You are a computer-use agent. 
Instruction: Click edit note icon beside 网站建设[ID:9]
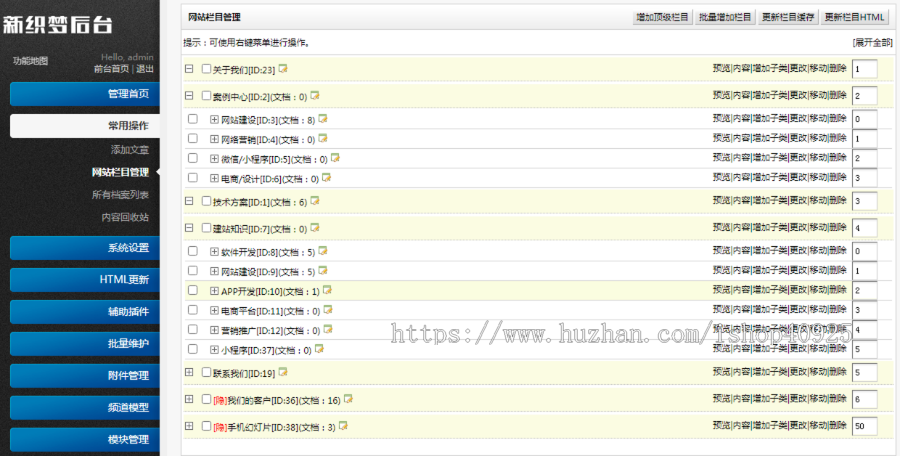323,270
